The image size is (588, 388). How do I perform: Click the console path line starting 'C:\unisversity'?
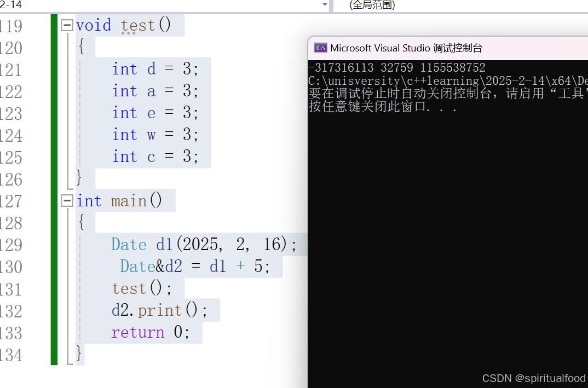click(x=448, y=81)
